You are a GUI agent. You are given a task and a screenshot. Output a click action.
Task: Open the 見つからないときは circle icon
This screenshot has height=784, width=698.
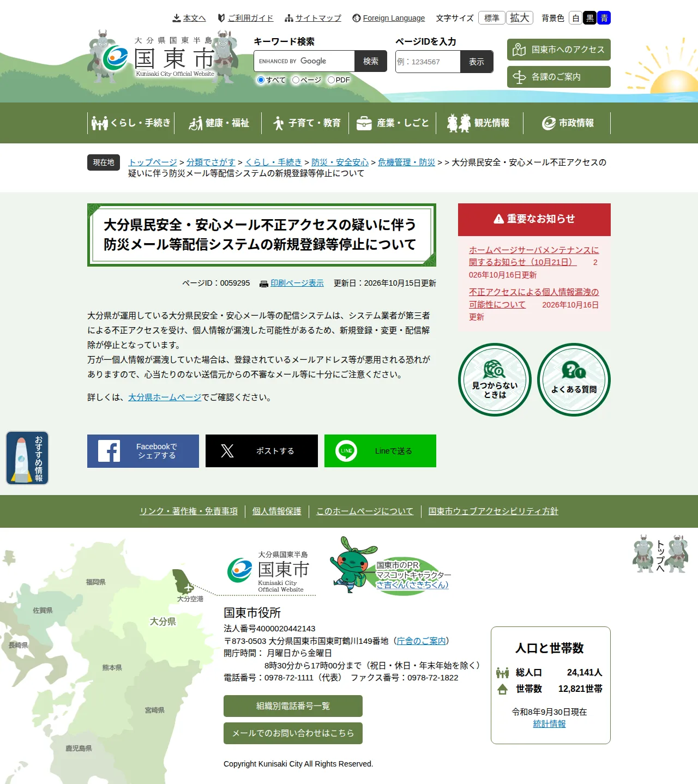pyautogui.click(x=495, y=379)
